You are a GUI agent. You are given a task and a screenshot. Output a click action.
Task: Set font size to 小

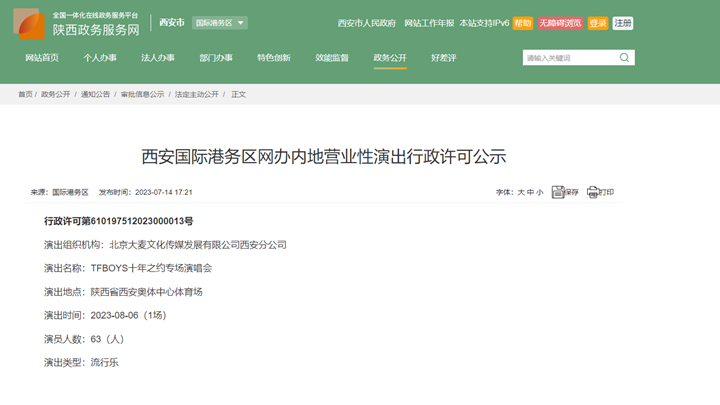(540, 192)
